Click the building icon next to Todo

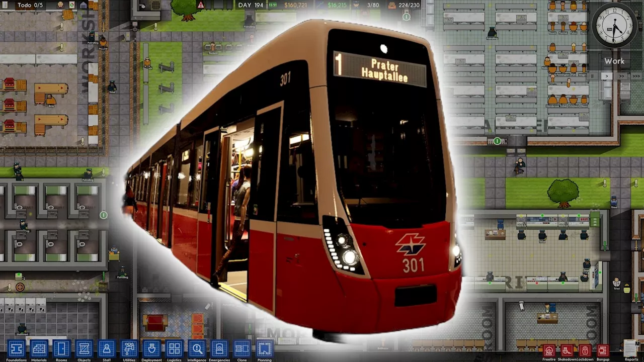[x=83, y=5]
